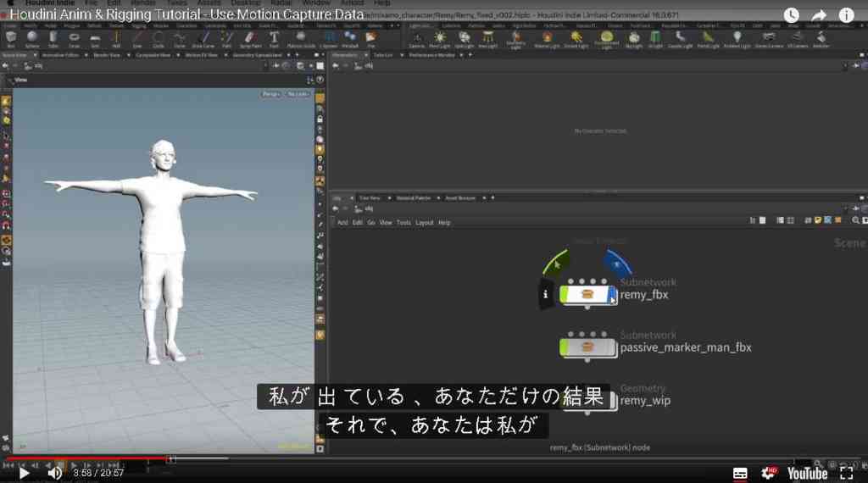Screen dimensions: 868x483
Task: Open the Layout menu in network editor
Action: [x=425, y=222]
